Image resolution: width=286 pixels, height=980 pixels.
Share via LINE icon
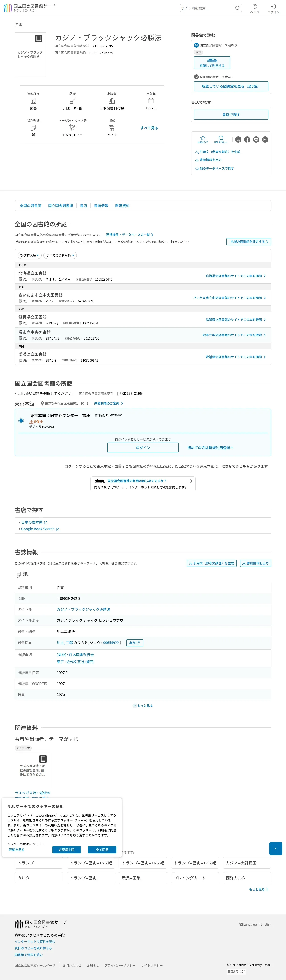pyautogui.click(x=256, y=140)
